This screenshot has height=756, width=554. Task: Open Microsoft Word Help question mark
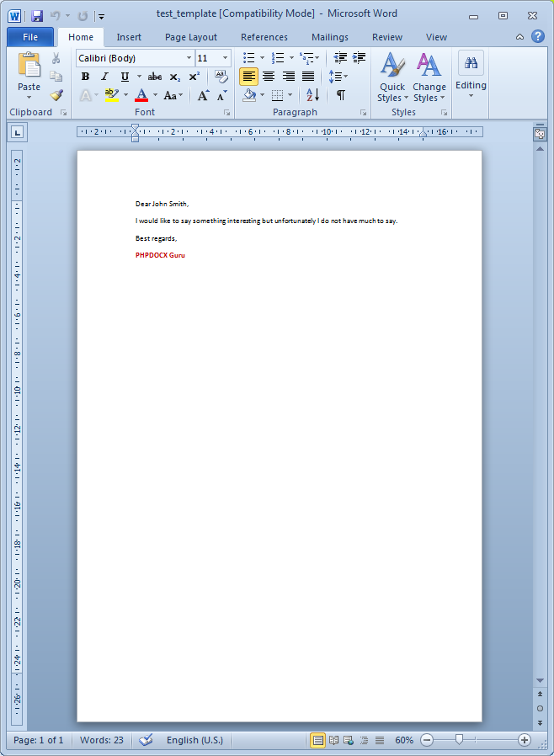538,37
